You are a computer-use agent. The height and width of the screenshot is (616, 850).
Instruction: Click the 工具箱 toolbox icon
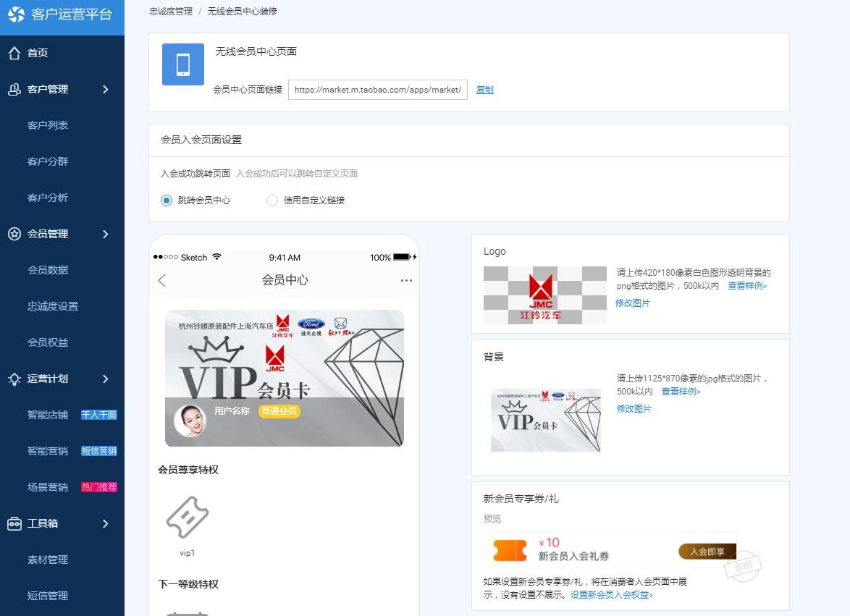tap(14, 523)
